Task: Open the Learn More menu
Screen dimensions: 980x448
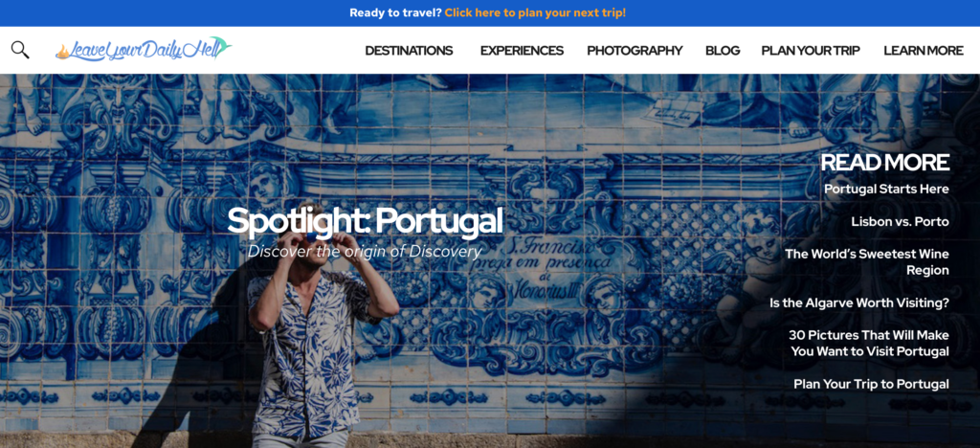Action: [924, 51]
